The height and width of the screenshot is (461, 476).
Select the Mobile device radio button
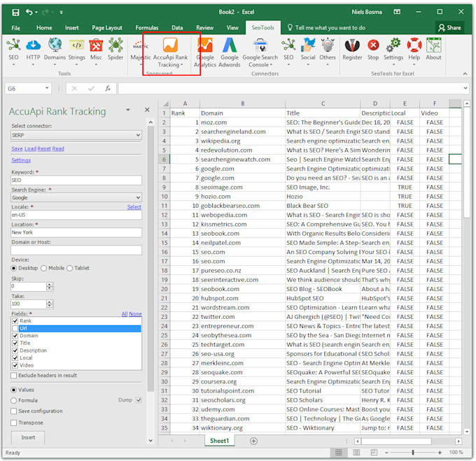tap(44, 268)
